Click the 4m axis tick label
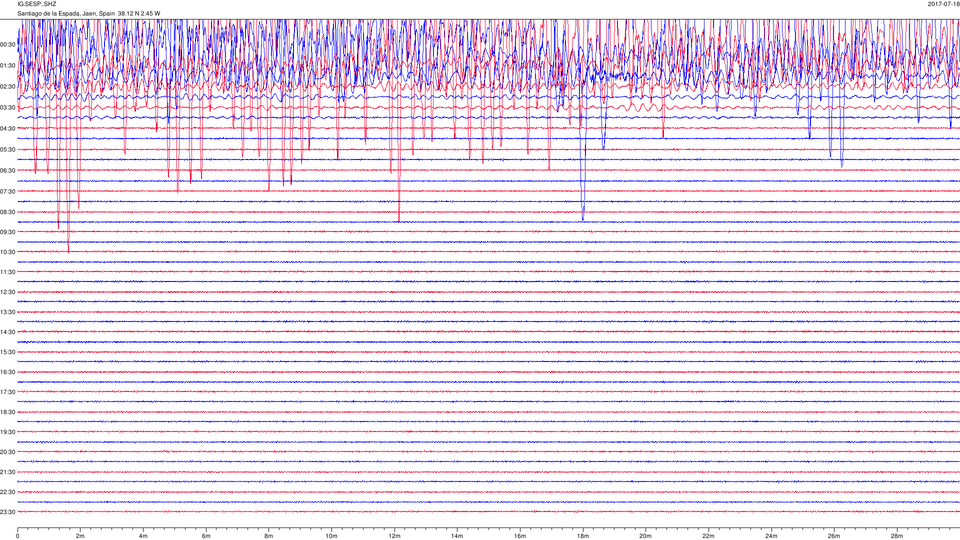Screen dimensions: 960x540 point(143,536)
